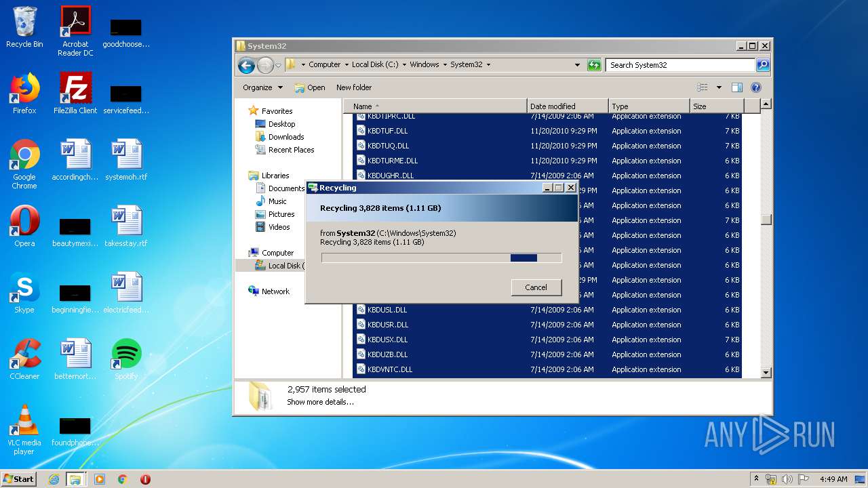Expand Local Disk (C:) breadcrumb arrow
This screenshot has width=868, height=488.
(x=404, y=65)
